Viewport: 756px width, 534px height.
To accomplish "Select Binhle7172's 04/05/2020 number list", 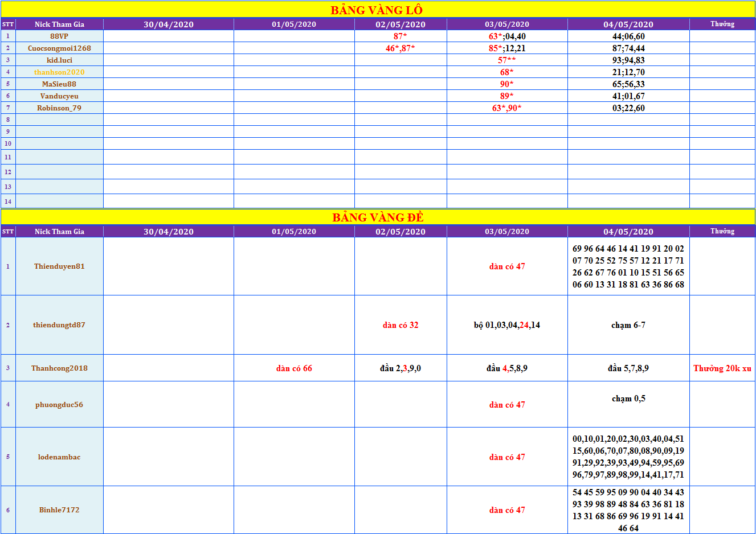I will click(x=628, y=510).
